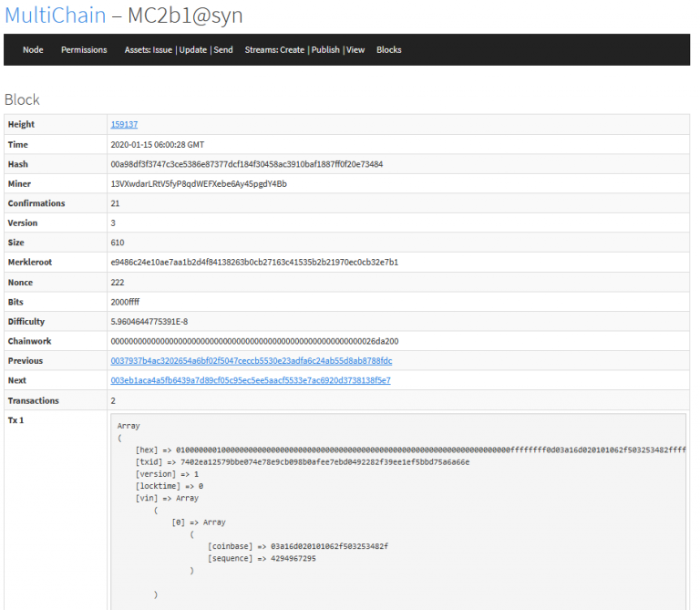Image resolution: width=700 pixels, height=610 pixels.
Task: Open Create under Streams
Action: (x=292, y=50)
